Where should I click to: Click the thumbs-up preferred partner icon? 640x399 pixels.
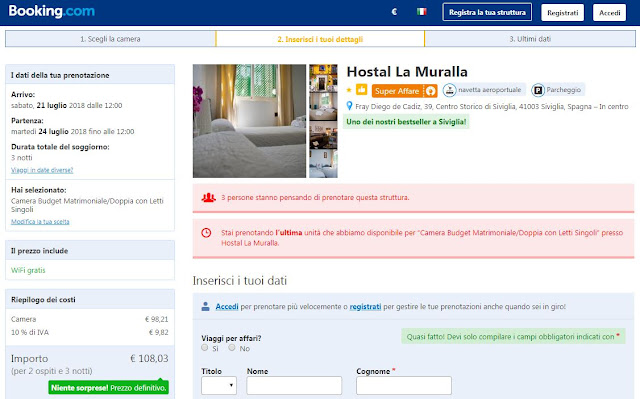[x=362, y=89]
